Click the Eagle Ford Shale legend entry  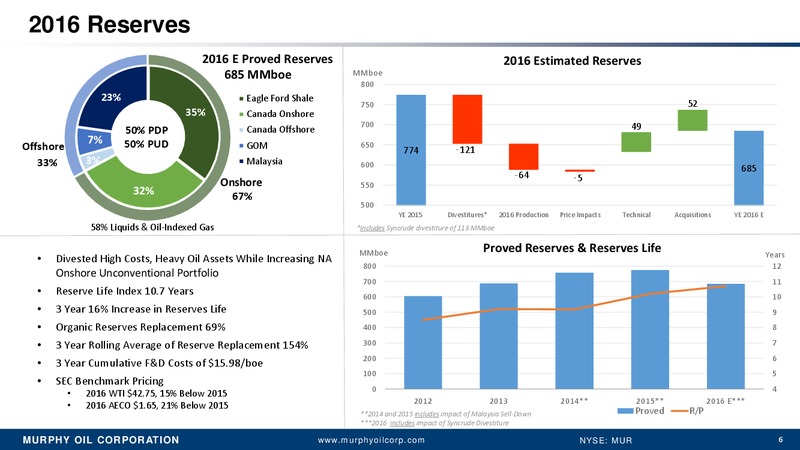(277, 98)
